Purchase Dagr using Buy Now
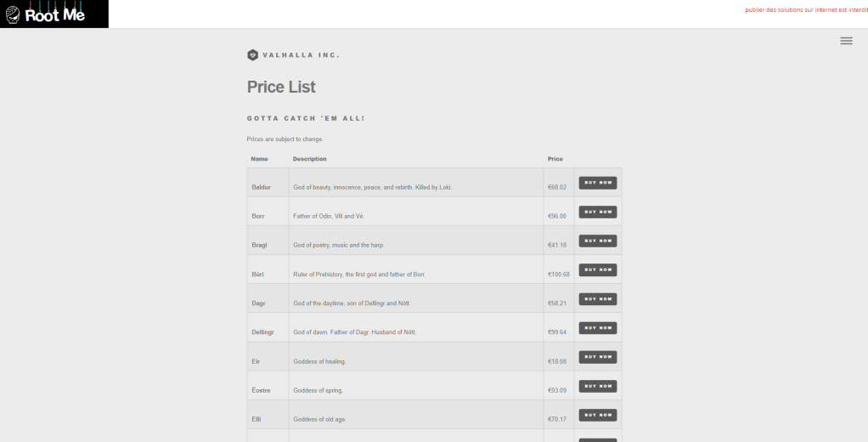Image resolution: width=868 pixels, height=442 pixels. click(597, 298)
